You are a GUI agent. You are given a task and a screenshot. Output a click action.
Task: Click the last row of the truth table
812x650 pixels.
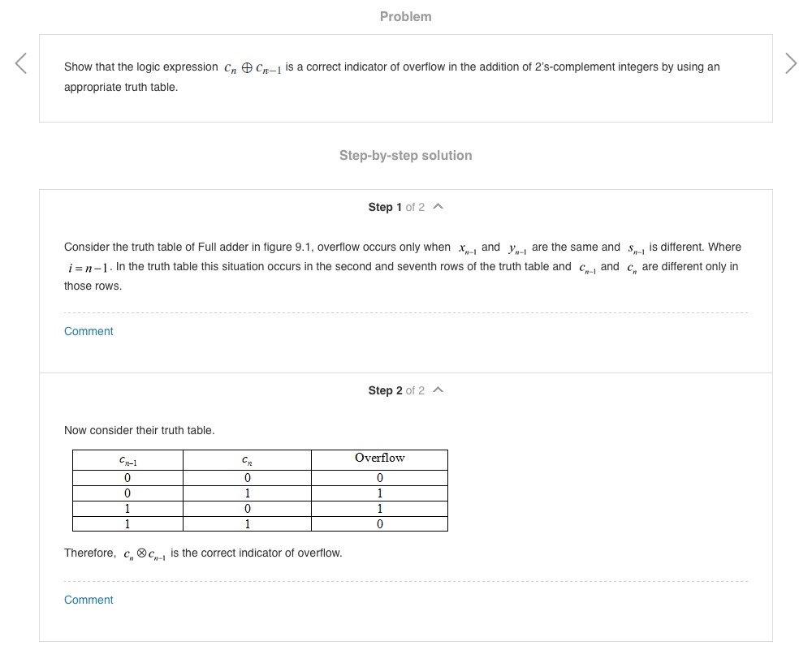click(x=260, y=524)
